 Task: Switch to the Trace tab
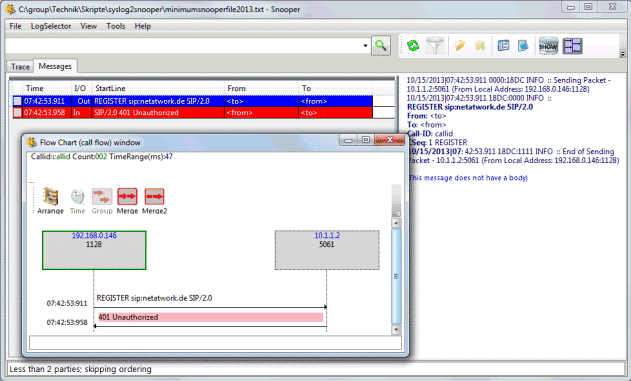(x=20, y=67)
